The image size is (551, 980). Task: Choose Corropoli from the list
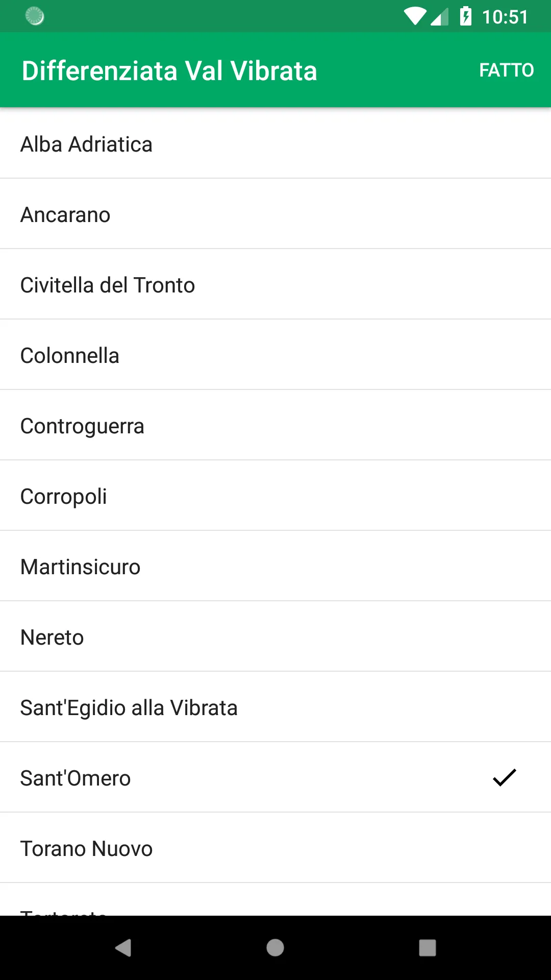point(275,496)
